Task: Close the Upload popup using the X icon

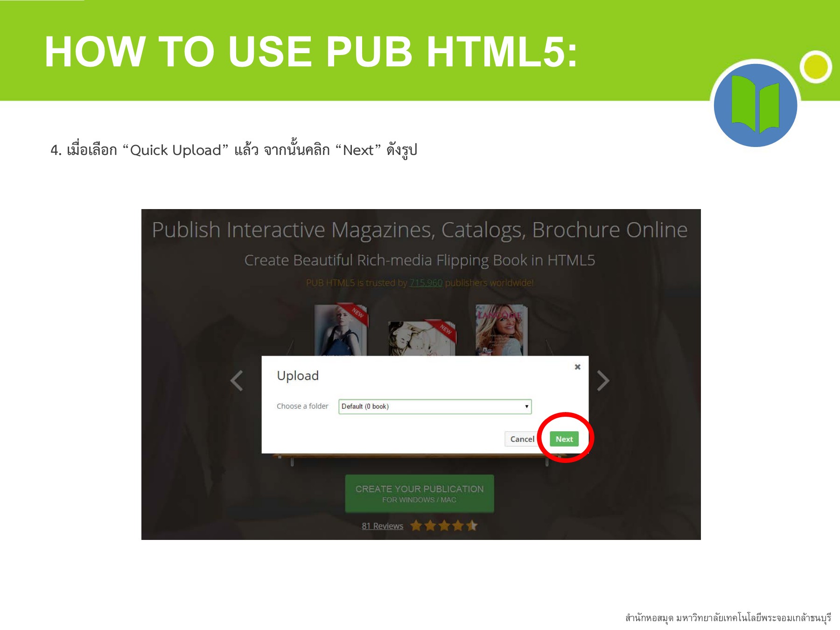Action: [578, 367]
